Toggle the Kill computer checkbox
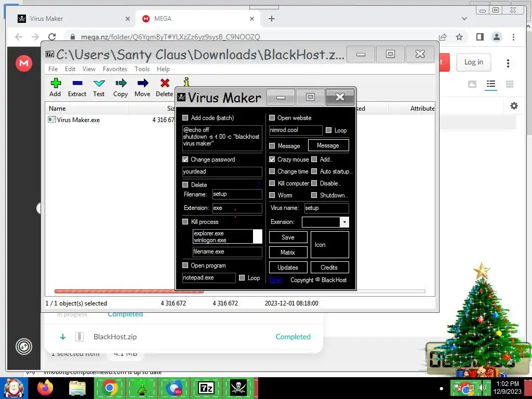 (x=272, y=183)
